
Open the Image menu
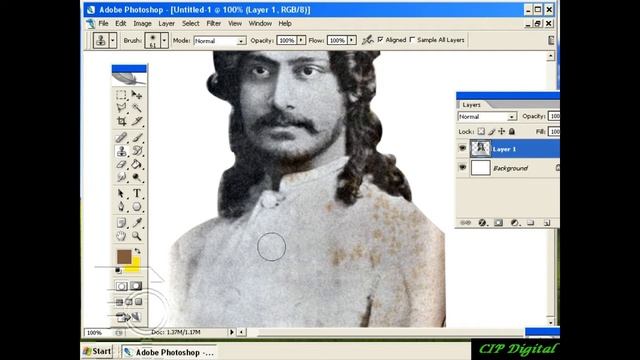point(142,23)
